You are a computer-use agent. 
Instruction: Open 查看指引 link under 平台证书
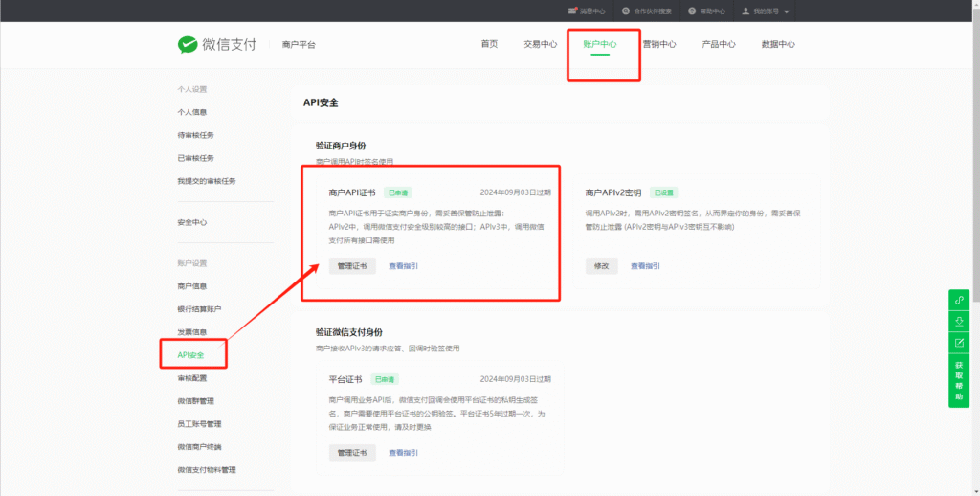click(x=404, y=453)
